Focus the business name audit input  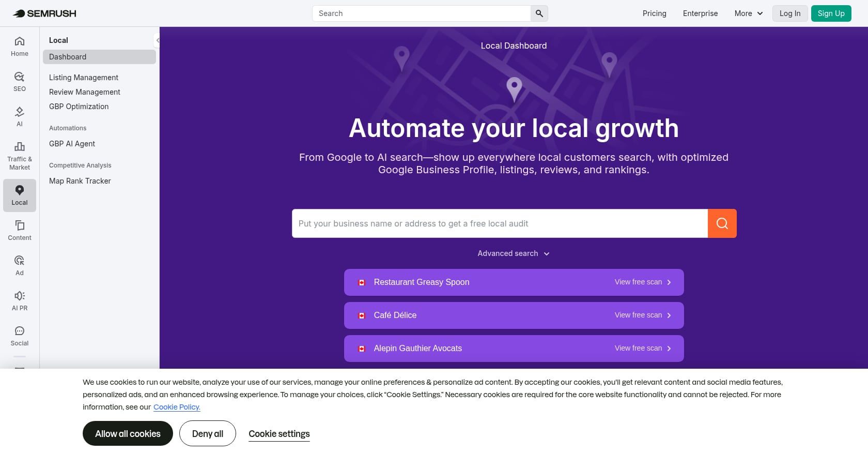pos(500,223)
